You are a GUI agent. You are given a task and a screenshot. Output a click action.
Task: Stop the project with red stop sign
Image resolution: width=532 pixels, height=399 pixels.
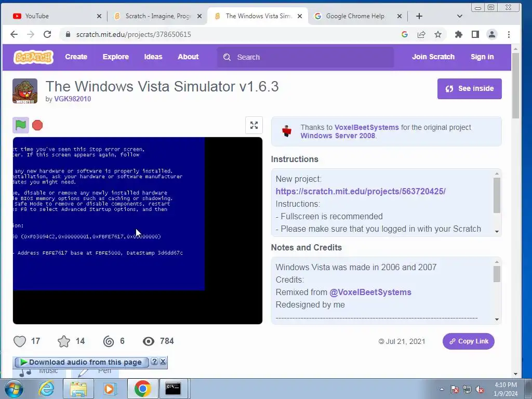37,125
